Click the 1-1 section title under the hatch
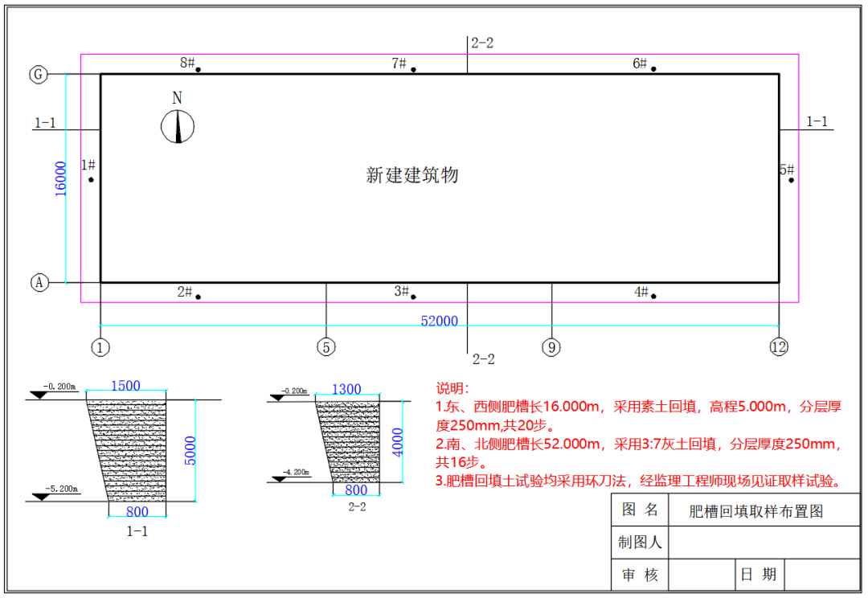Image resolution: width=868 pixels, height=598 pixels. click(x=137, y=531)
